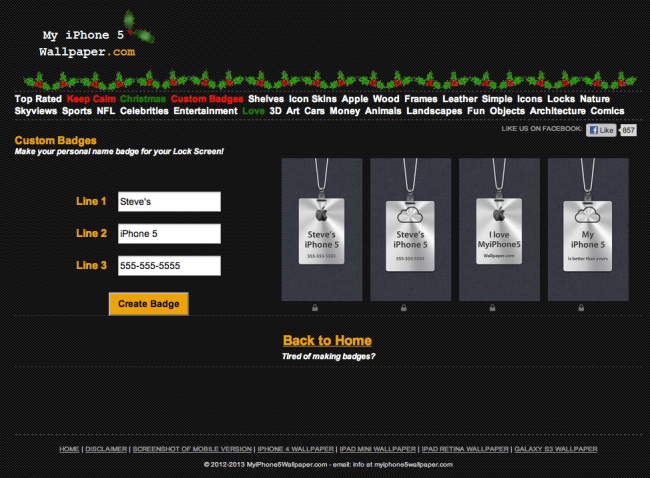650x478 pixels.
Task: Open the IPHONE 4 WALLPAPER footer link
Action: (296, 449)
